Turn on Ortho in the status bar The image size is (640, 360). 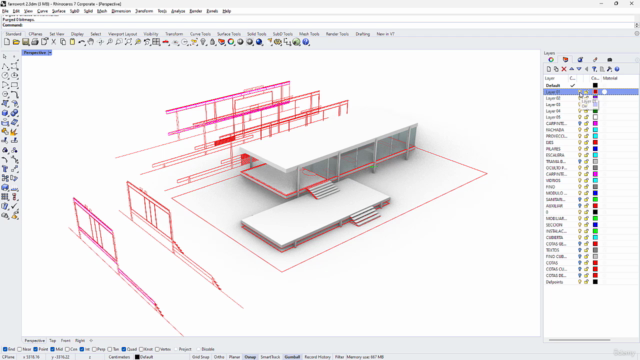point(219,357)
